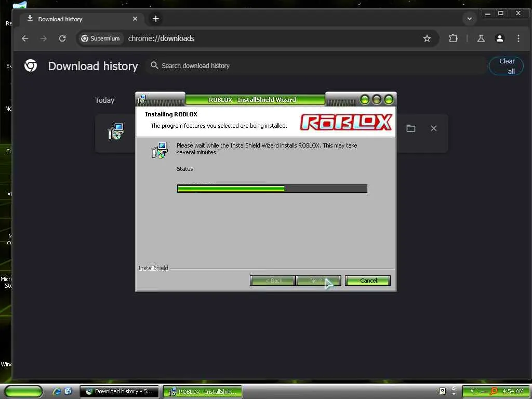The height and width of the screenshot is (399, 532).
Task: Click the greyed Next button in installer
Action: coord(318,281)
